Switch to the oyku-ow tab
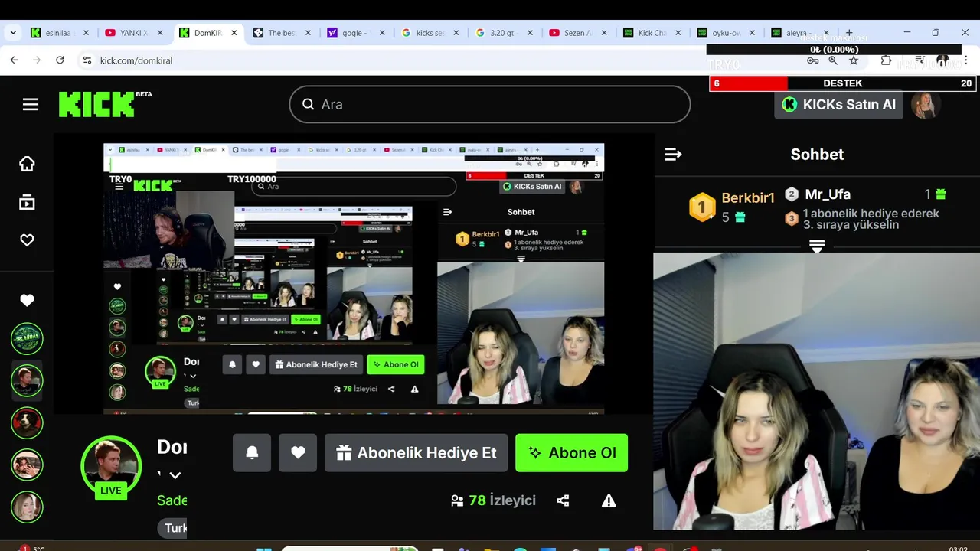980x551 pixels. click(727, 33)
